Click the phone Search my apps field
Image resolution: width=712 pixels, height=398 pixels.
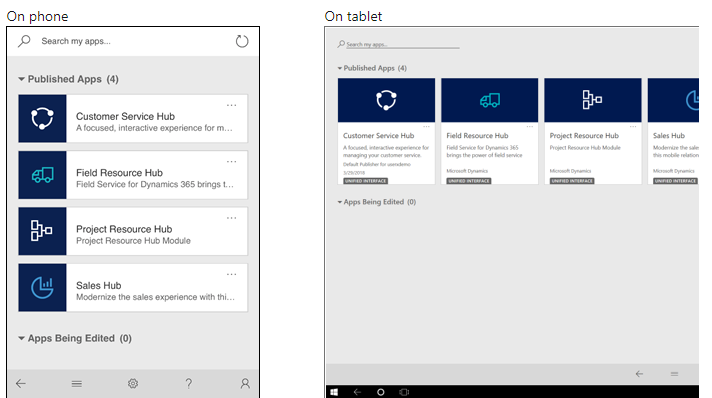pos(133,41)
